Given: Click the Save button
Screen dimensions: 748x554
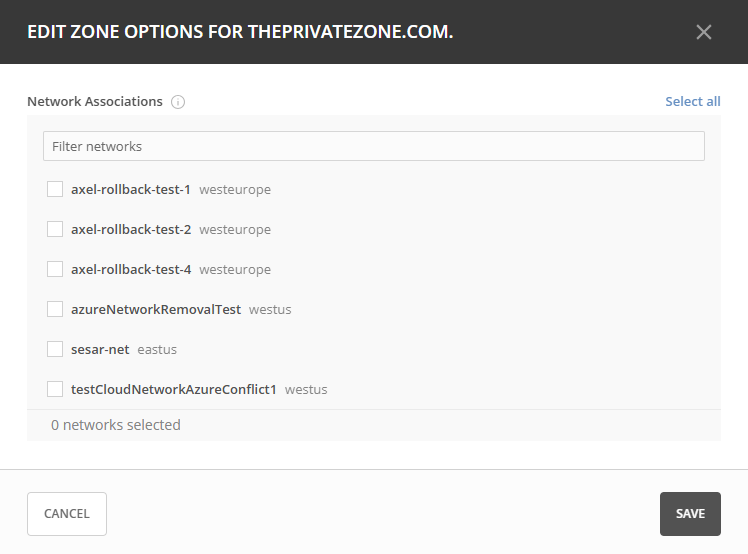Looking at the screenshot, I should [690, 514].
